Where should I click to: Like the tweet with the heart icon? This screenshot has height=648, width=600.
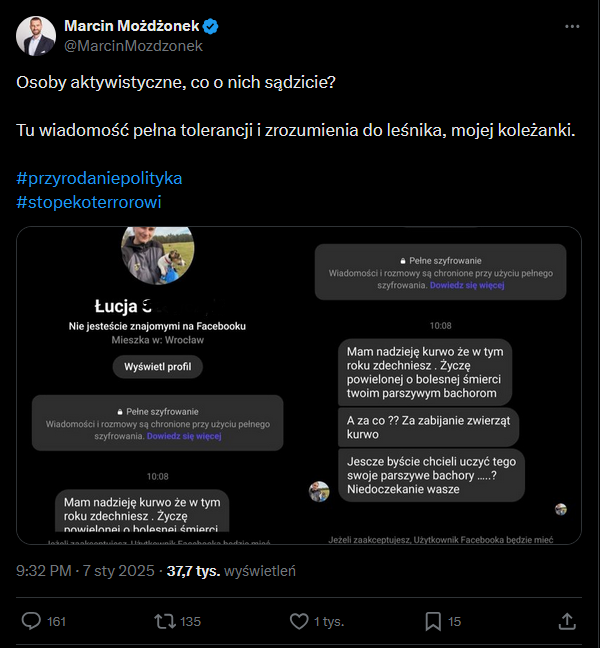pyautogui.click(x=298, y=621)
